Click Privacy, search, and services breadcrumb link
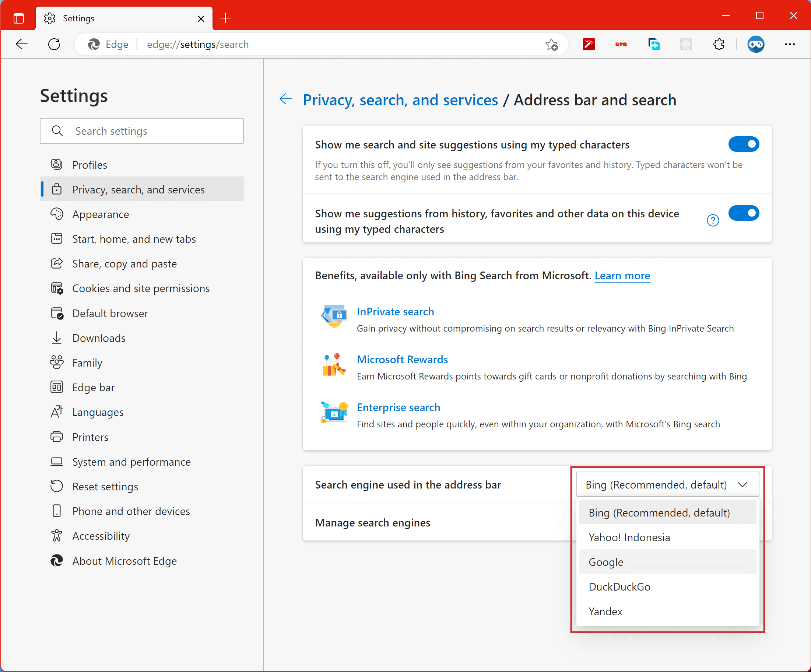811x672 pixels. 400,99
